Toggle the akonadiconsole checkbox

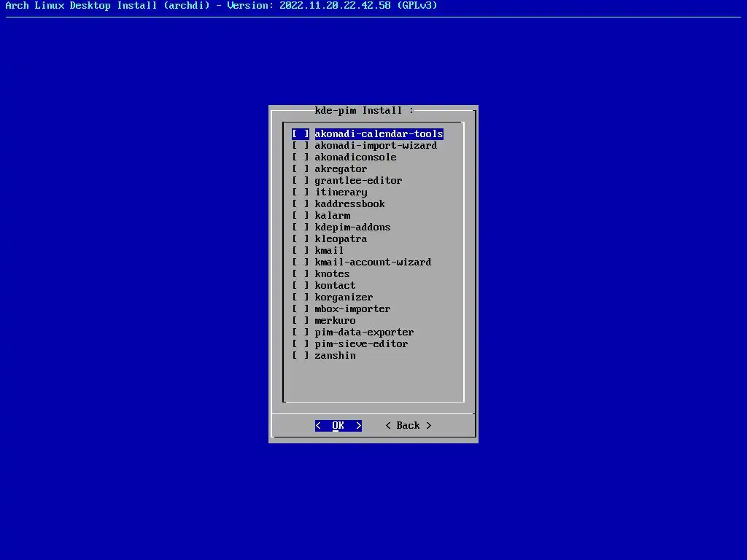click(x=300, y=157)
